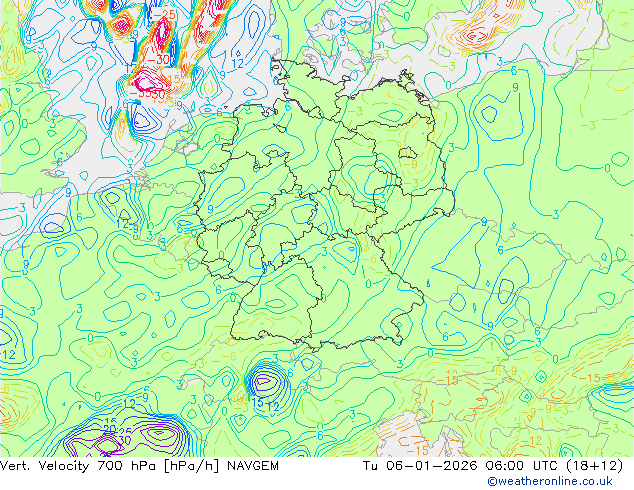Click the red '-25' contour label at top

click(164, 15)
